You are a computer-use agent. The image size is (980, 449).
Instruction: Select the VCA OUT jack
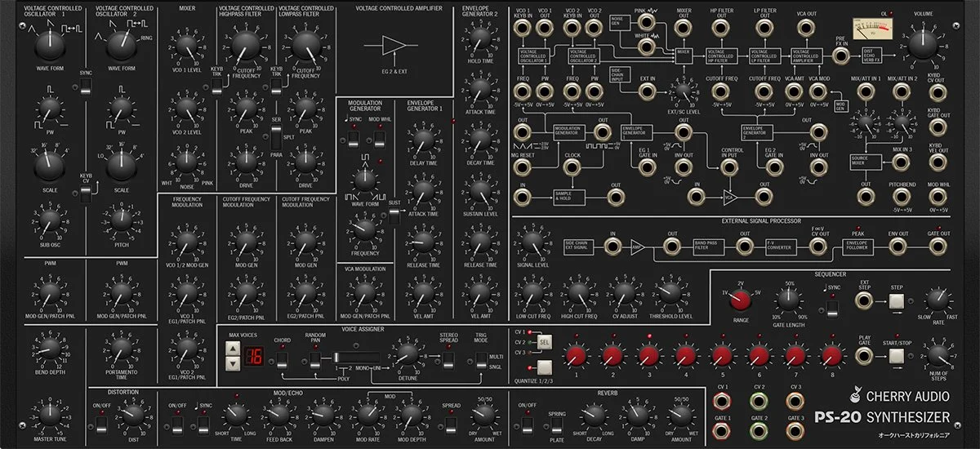click(806, 29)
